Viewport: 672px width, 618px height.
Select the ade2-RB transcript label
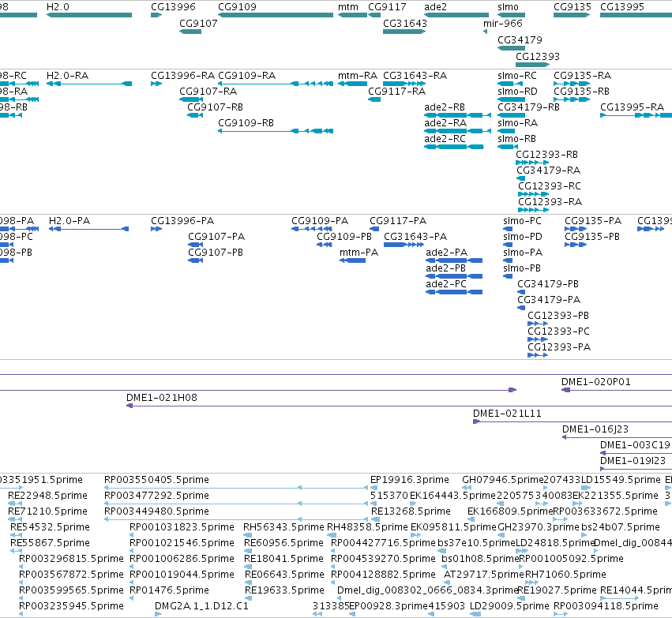[445, 107]
